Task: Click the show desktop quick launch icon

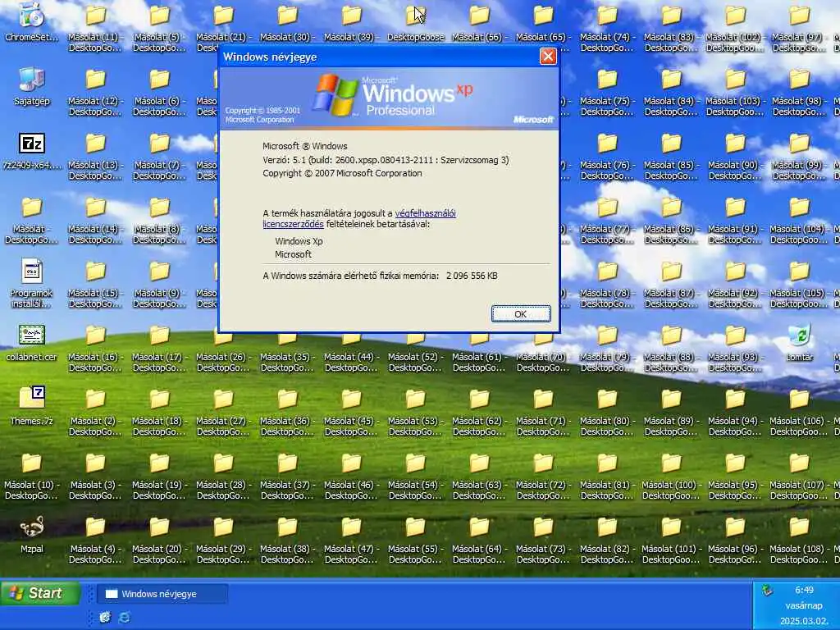Action: click(105, 617)
